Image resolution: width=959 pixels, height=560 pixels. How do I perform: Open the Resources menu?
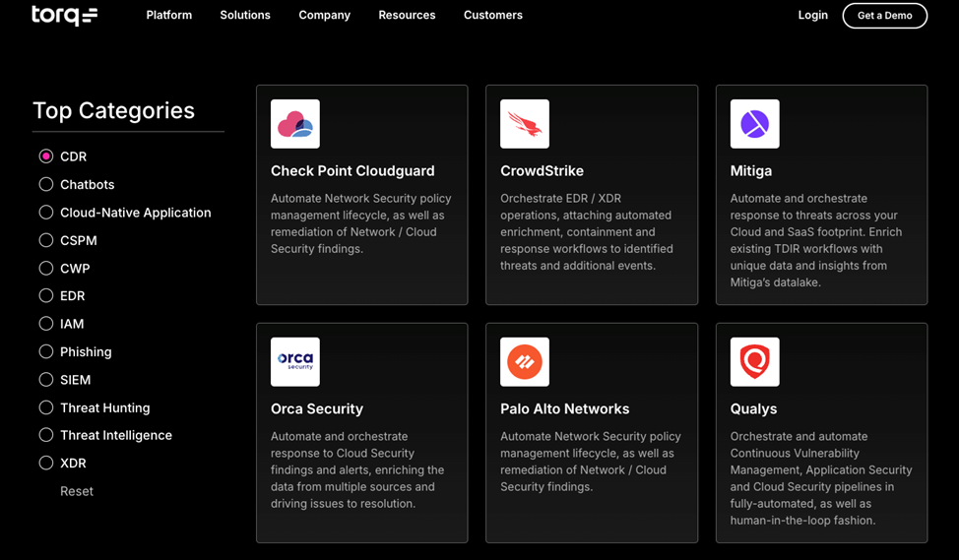coord(407,15)
